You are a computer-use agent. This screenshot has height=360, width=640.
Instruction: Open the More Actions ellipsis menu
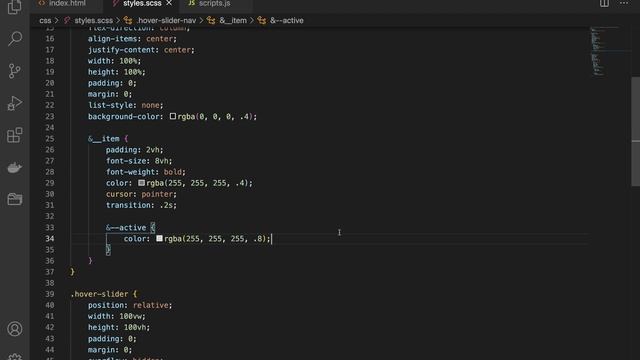pos(624,3)
